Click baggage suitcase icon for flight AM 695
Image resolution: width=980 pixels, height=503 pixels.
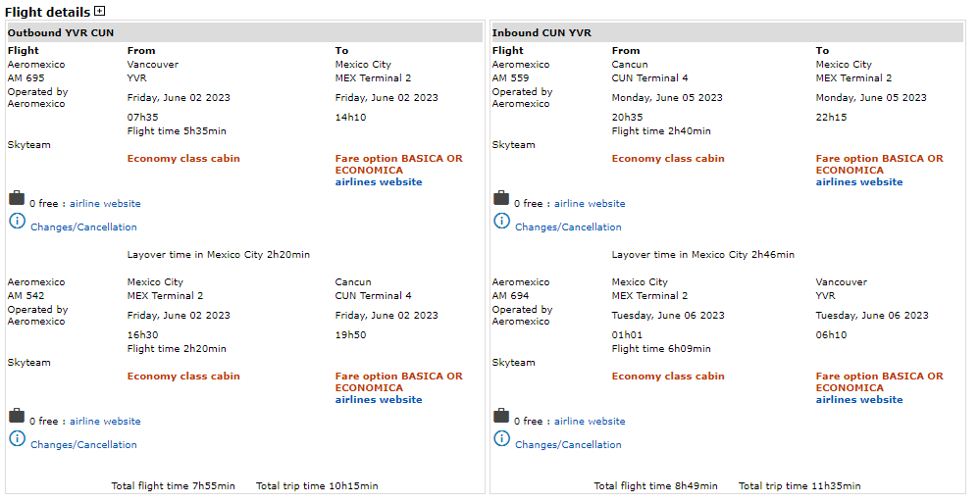[x=17, y=198]
